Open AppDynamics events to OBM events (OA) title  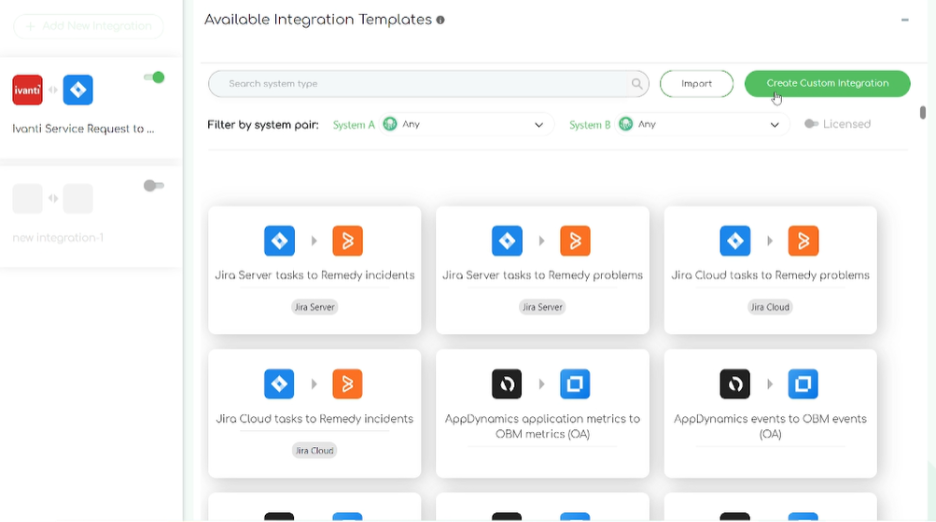click(771, 426)
